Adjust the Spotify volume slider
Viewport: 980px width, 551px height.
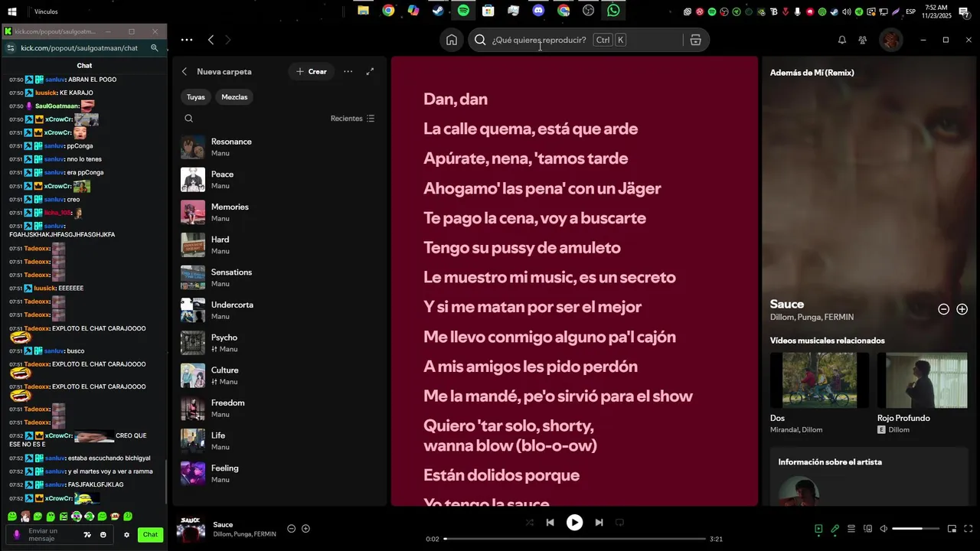click(x=916, y=529)
